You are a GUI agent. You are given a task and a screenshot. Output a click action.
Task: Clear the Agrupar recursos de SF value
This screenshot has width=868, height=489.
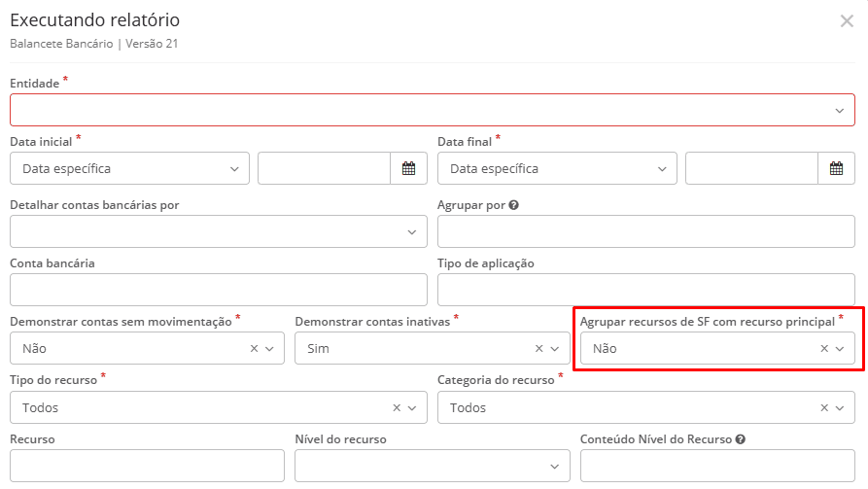[824, 348]
